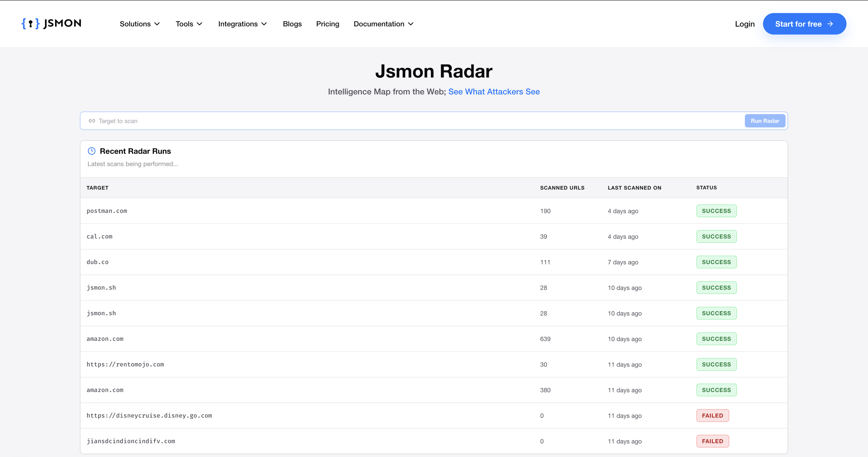This screenshot has width=868, height=457.
Task: Click the clock icon beside Recent Radar Runs
Action: click(x=92, y=151)
